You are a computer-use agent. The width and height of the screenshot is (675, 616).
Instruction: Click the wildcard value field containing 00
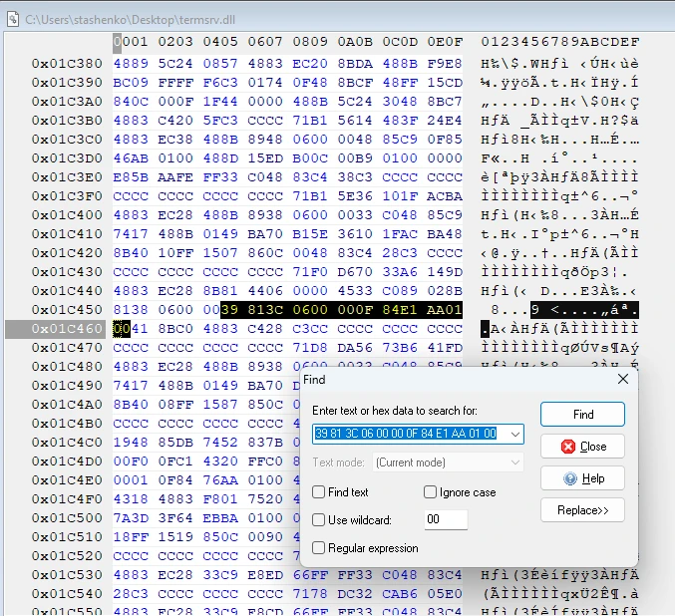click(x=445, y=520)
